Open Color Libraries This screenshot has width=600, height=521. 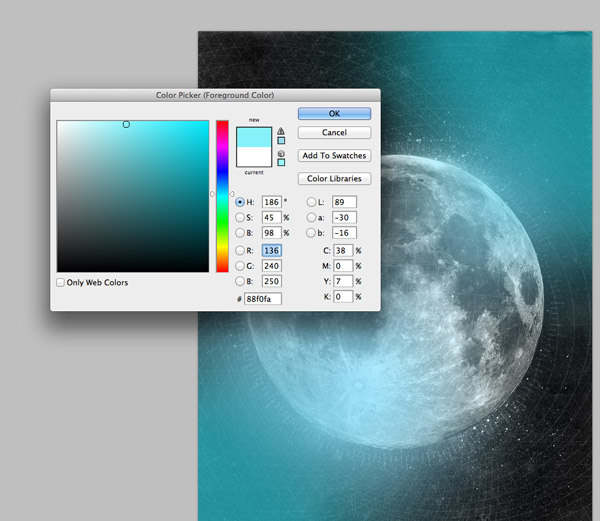(x=334, y=179)
